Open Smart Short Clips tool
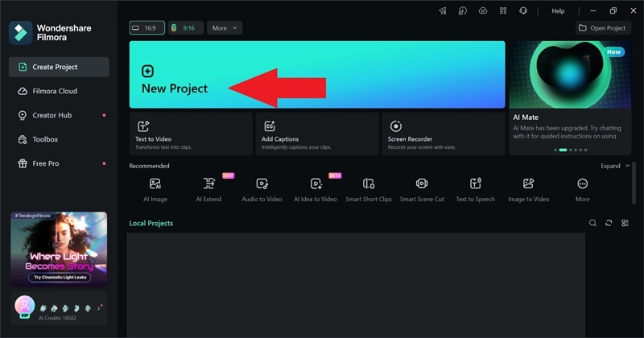This screenshot has width=644, height=338. [x=369, y=190]
